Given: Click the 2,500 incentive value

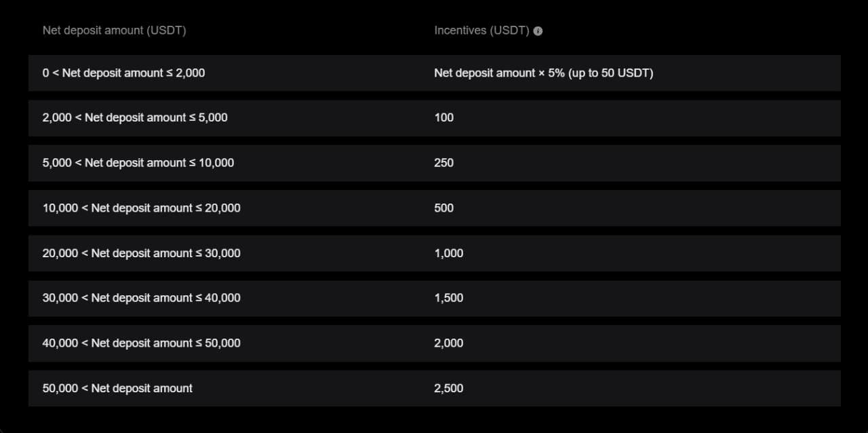Looking at the screenshot, I should [449, 388].
